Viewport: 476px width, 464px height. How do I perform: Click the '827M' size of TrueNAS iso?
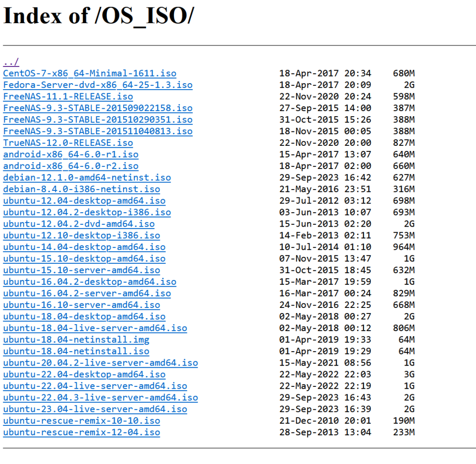(404, 143)
